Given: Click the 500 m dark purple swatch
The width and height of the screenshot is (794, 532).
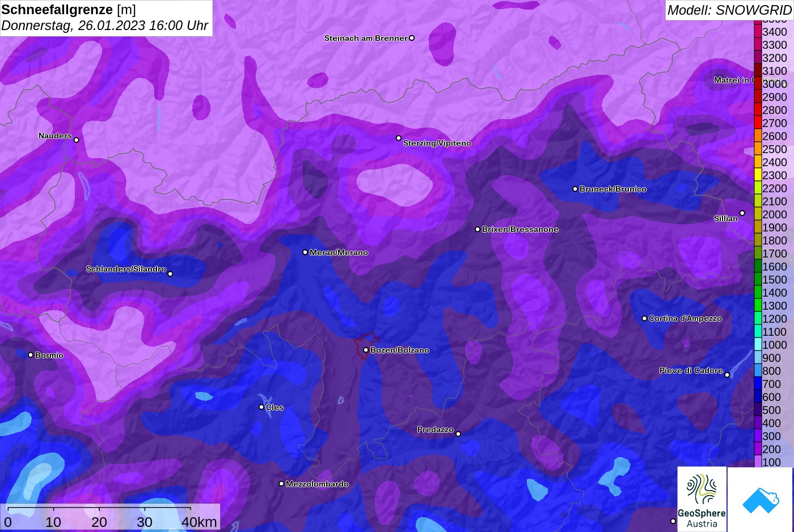Looking at the screenshot, I should 758,409.
